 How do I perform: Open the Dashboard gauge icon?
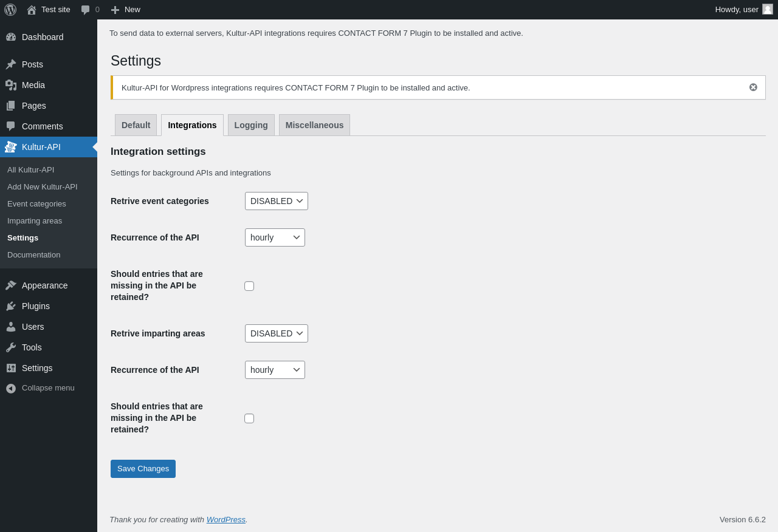pyautogui.click(x=11, y=37)
